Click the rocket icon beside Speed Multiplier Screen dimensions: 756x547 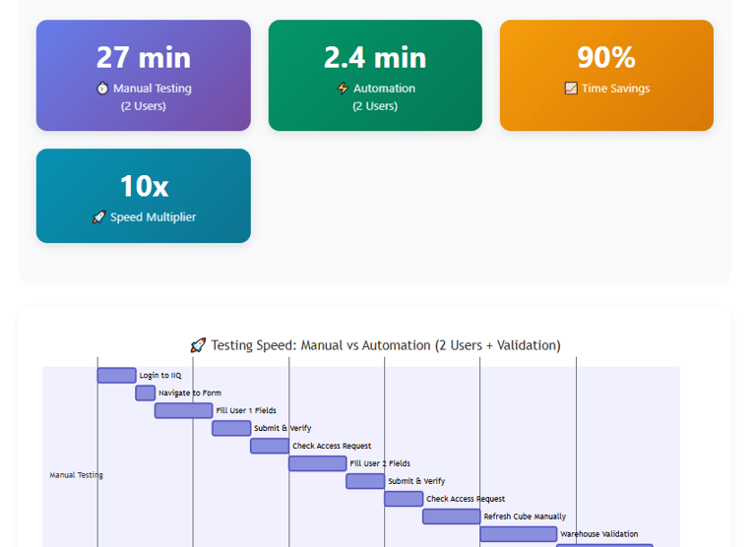(x=98, y=216)
